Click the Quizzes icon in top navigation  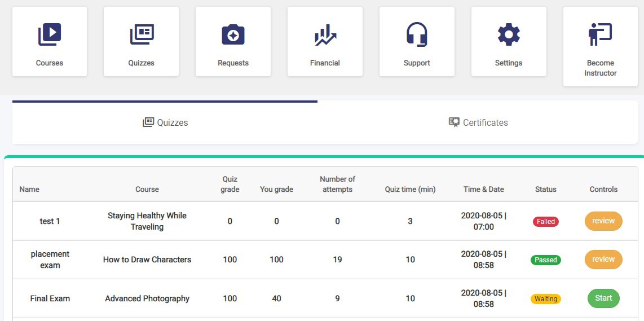(142, 35)
